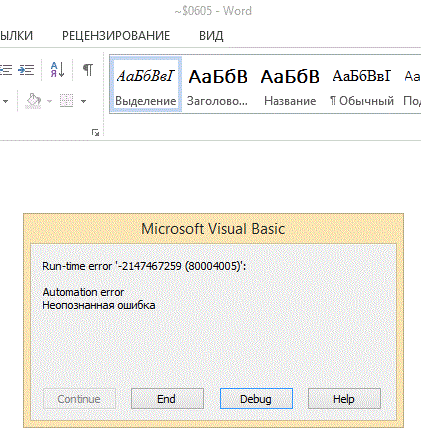
Task: Click the increase indent icon
Action: (26, 70)
